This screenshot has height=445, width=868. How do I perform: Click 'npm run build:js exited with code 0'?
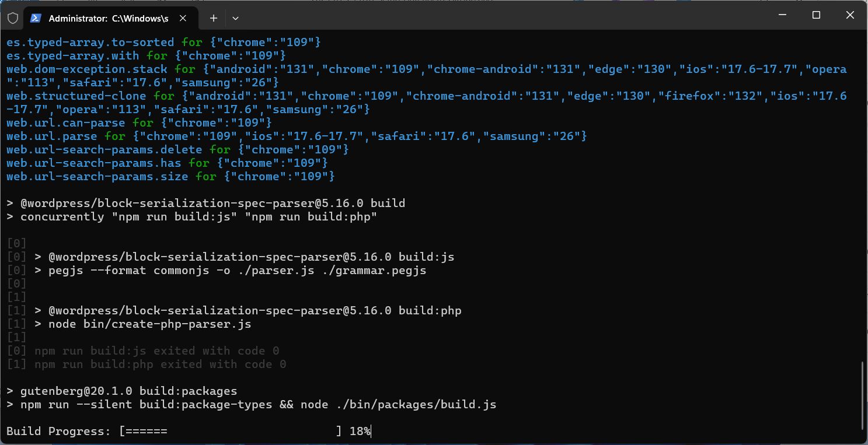(156, 351)
